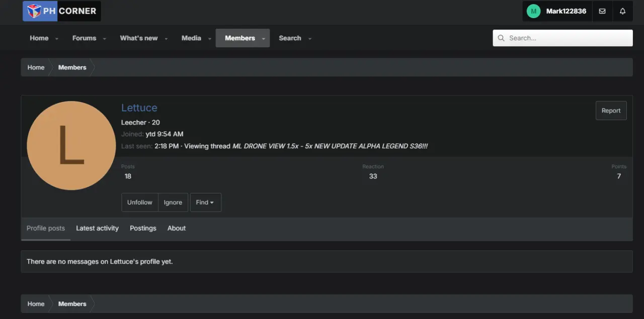644x319 pixels.
Task: Open the Lettuce username link
Action: tap(139, 108)
